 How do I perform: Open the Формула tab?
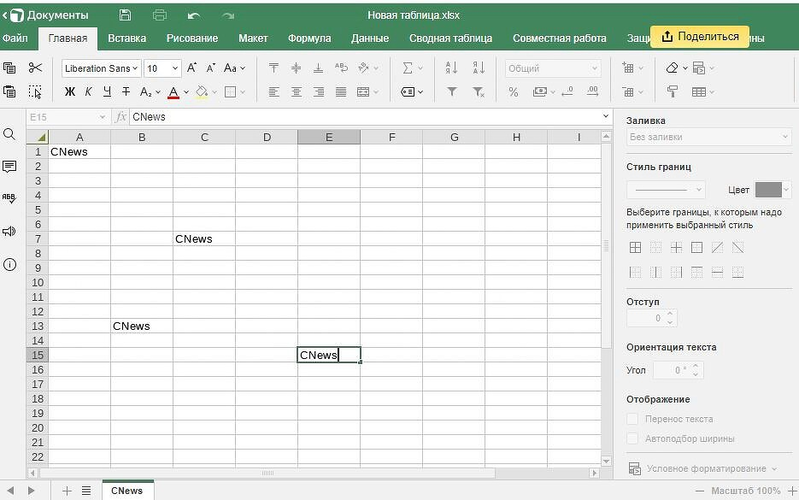click(x=309, y=38)
